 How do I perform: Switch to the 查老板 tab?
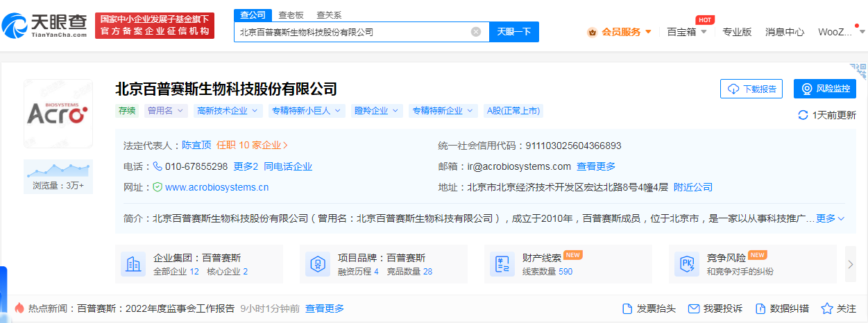291,15
